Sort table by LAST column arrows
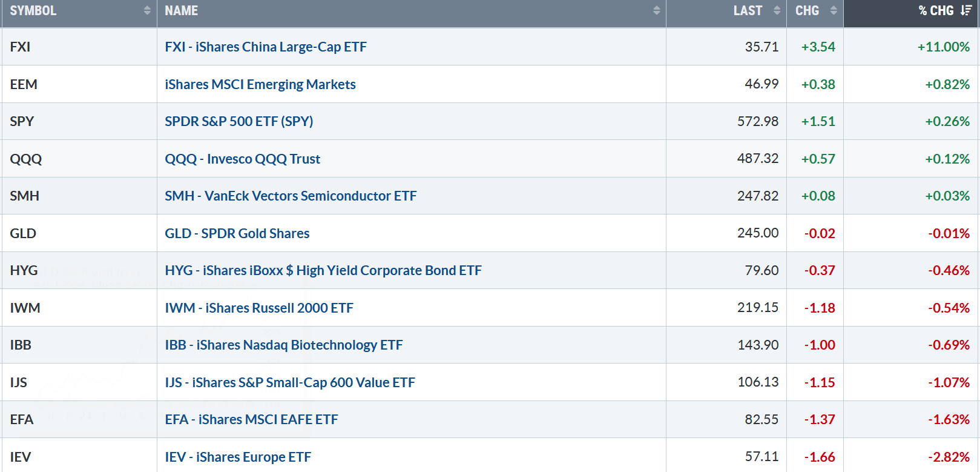This screenshot has height=472, width=980. pyautogui.click(x=777, y=11)
